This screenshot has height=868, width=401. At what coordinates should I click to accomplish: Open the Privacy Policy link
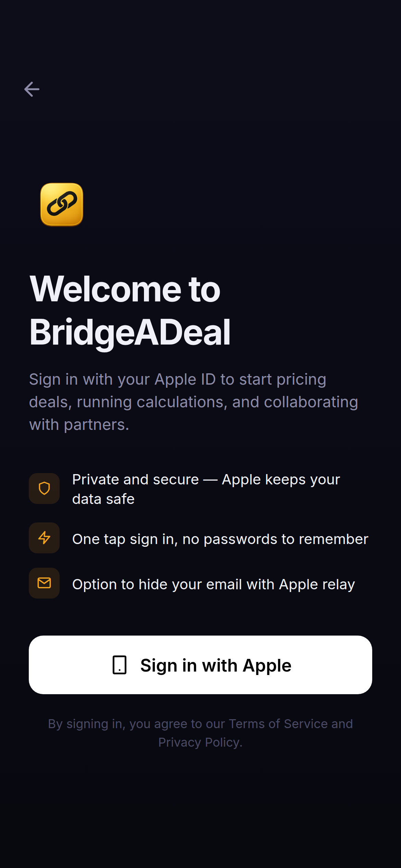tap(200, 742)
